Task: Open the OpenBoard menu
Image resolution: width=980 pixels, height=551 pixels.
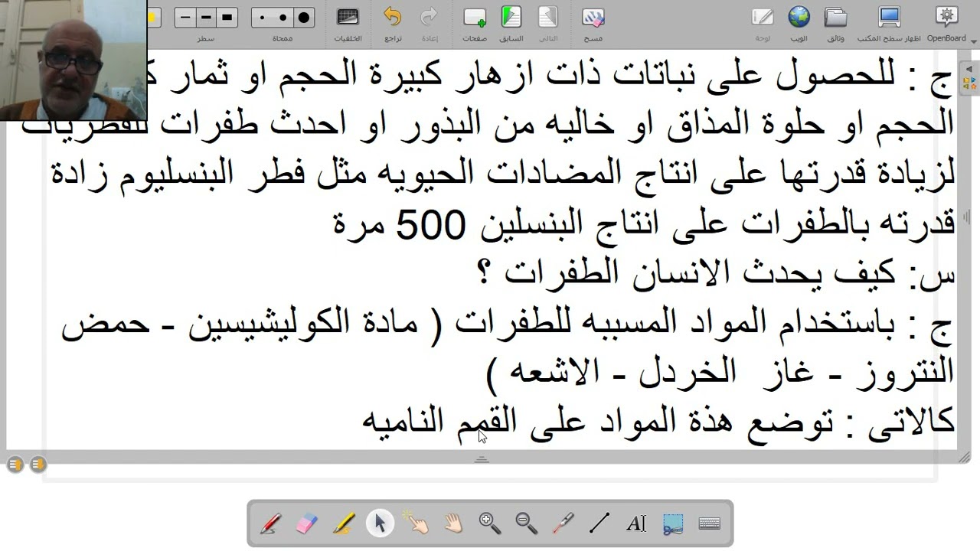Action: pyautogui.click(x=947, y=23)
